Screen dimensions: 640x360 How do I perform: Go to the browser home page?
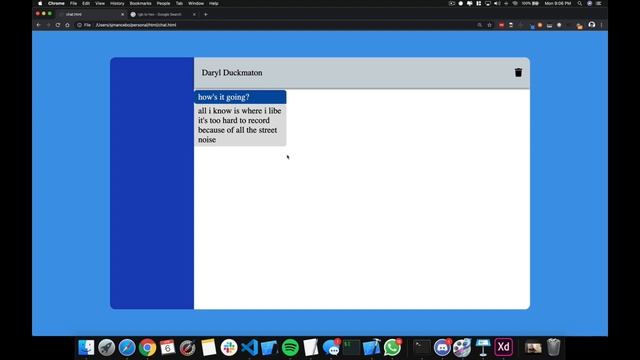pos(67,25)
